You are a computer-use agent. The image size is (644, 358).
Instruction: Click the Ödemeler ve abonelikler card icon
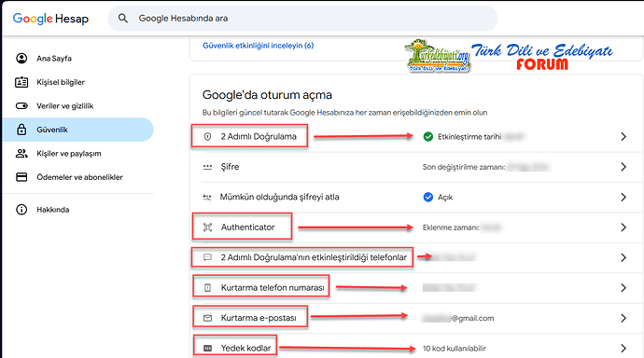pos(21,177)
